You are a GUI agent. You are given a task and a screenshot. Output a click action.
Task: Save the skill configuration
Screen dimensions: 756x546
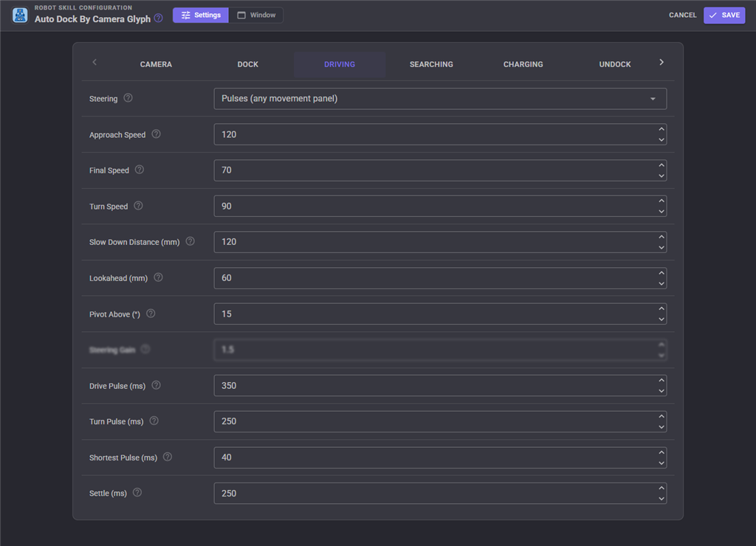click(x=724, y=15)
